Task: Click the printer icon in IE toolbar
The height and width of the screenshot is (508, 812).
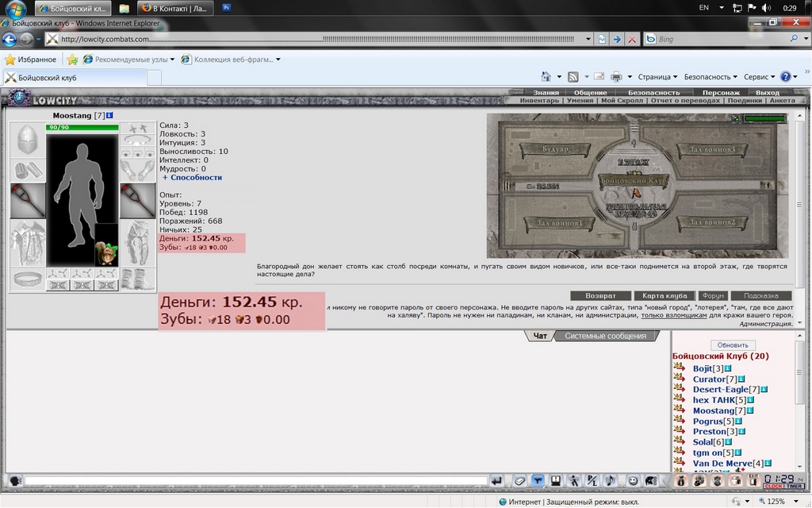Action: coord(616,77)
